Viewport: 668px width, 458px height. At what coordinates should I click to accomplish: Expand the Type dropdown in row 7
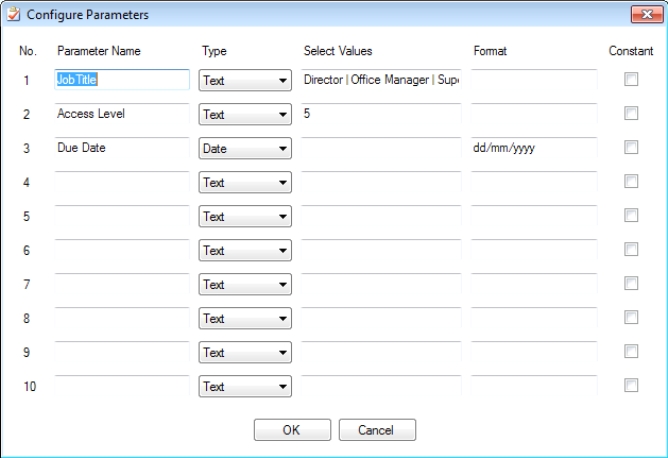(245, 284)
